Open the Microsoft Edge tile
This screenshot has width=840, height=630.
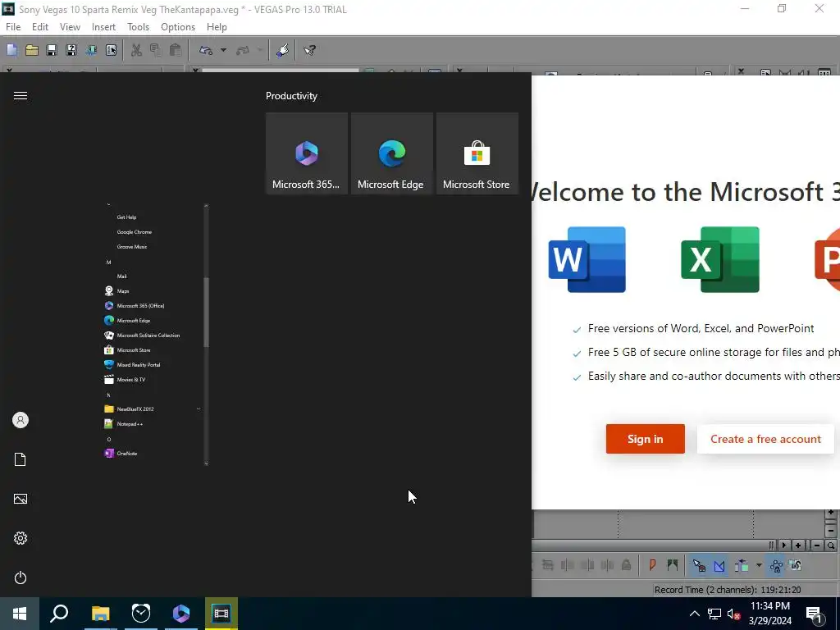391,153
